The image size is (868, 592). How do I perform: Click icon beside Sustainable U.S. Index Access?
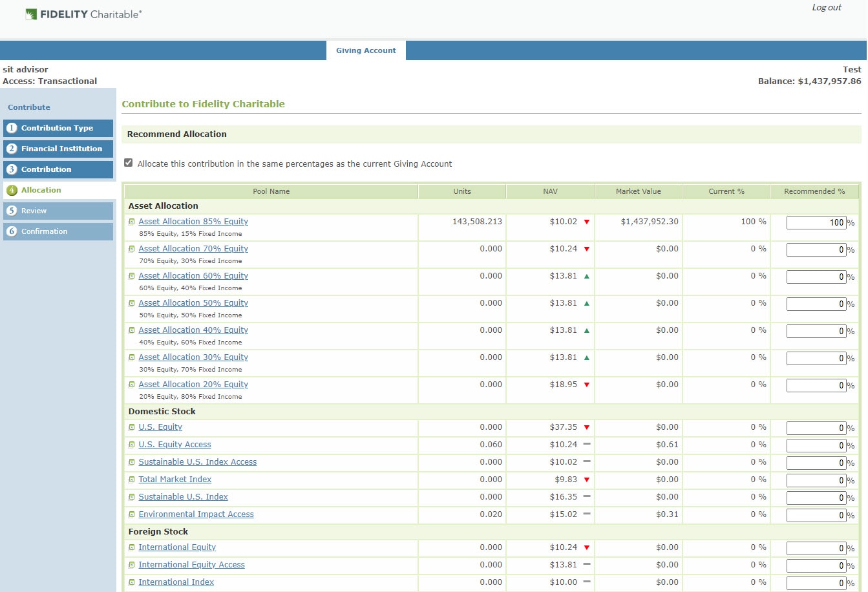[132, 462]
